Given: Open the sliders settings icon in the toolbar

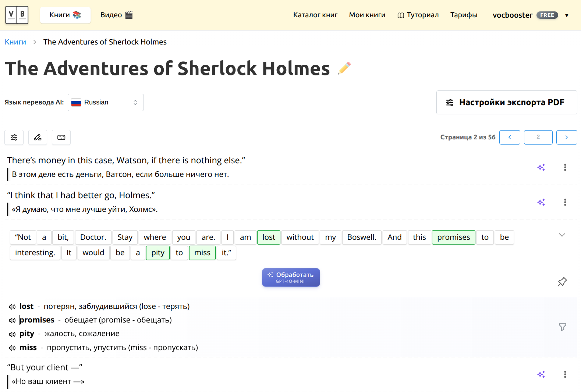Looking at the screenshot, I should [x=14, y=138].
